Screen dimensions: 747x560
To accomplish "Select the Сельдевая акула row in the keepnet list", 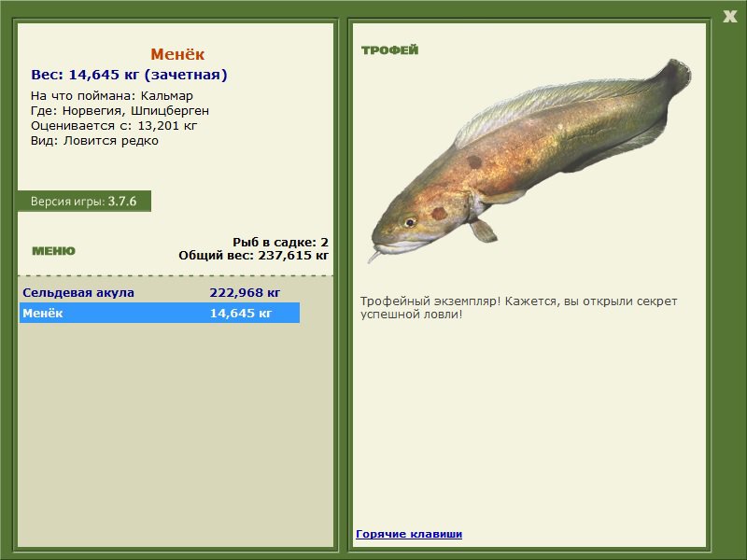I will tap(160, 292).
